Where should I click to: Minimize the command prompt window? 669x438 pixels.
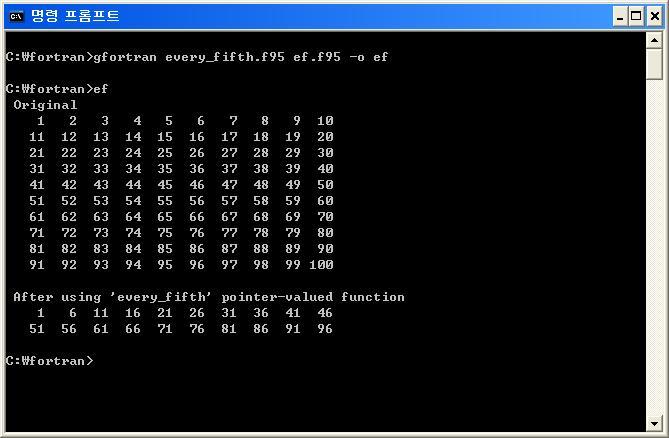coord(620,17)
